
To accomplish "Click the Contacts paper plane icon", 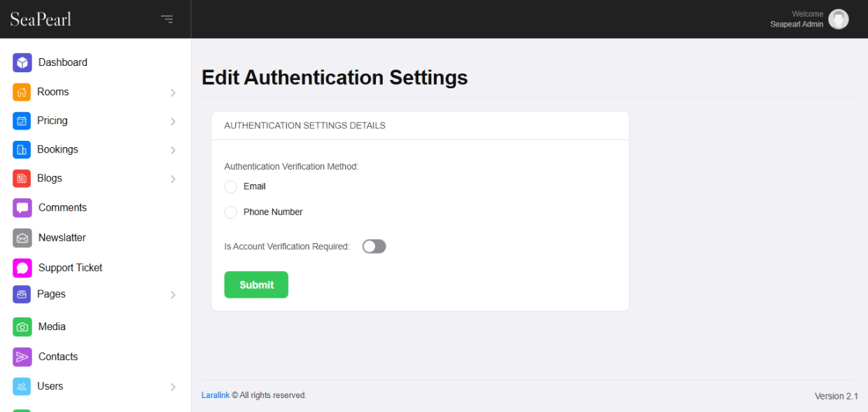I will tap(22, 357).
